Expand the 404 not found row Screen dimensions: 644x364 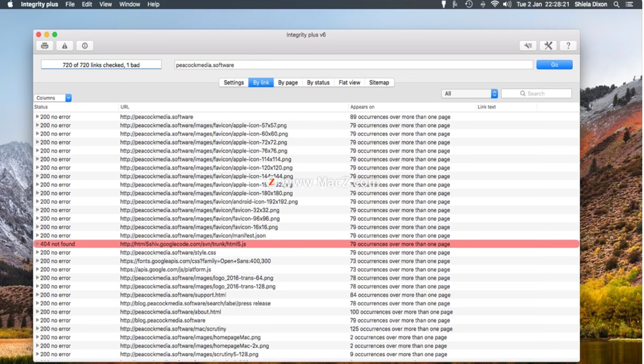point(37,244)
